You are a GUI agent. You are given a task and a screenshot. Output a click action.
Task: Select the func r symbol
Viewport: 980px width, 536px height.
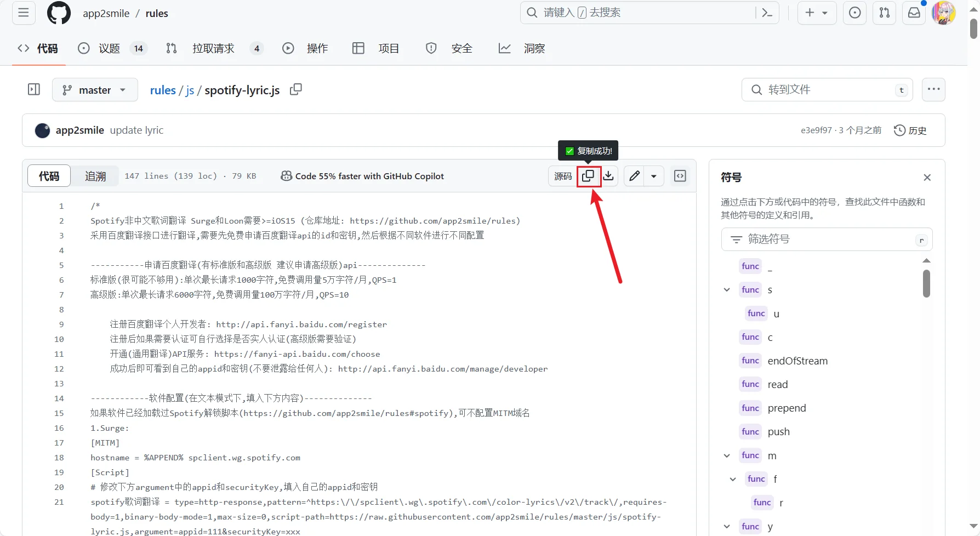tap(768, 503)
